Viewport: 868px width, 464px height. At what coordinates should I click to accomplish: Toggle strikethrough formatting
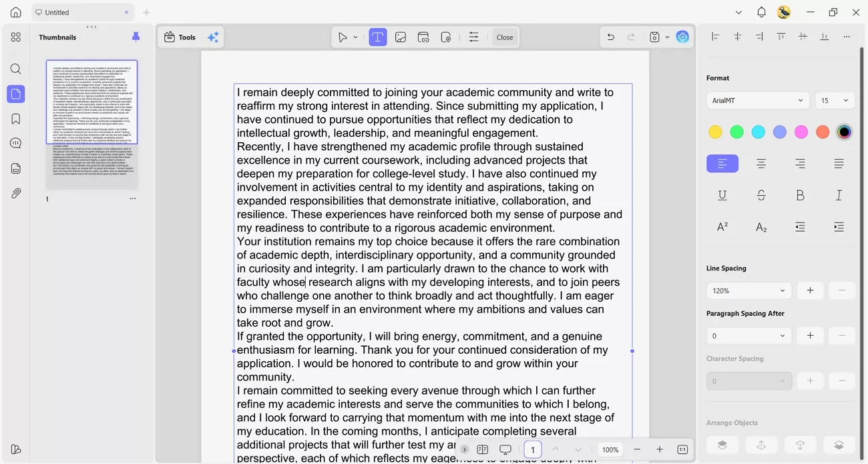[761, 195]
